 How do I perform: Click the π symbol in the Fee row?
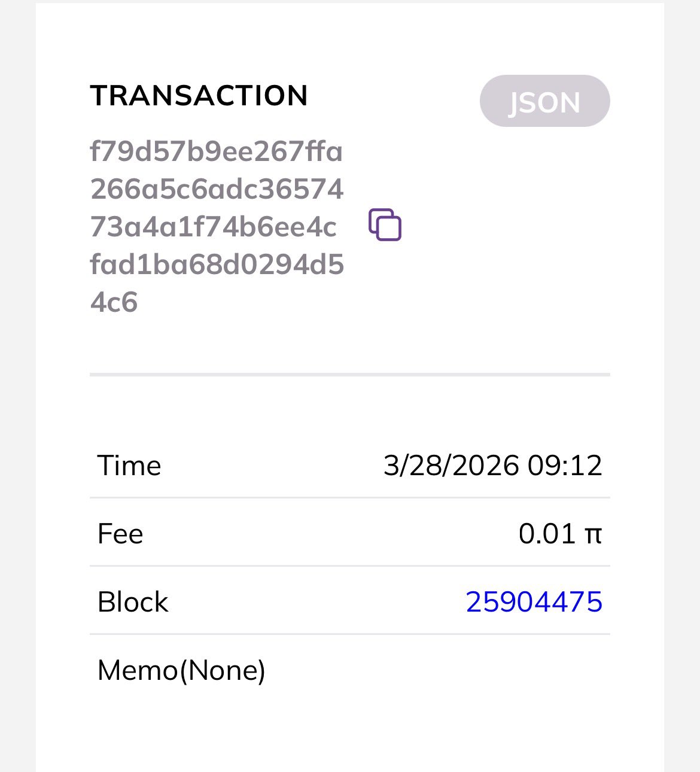pos(593,534)
